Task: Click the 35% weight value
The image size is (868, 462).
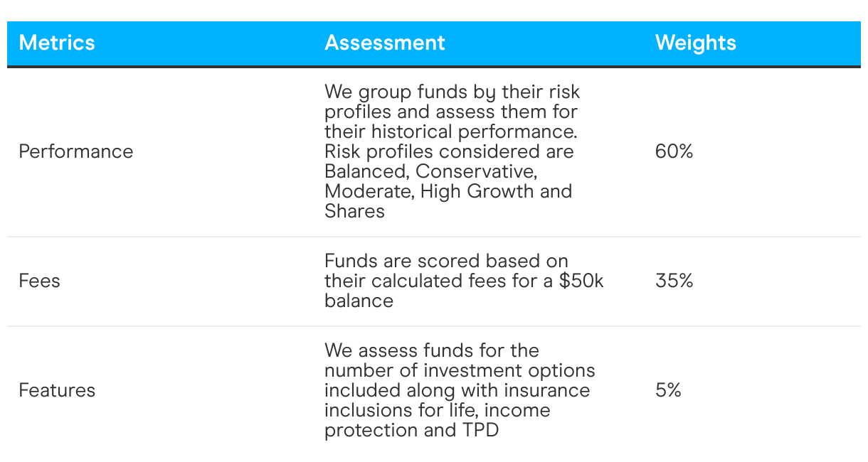Action: pyautogui.click(x=674, y=281)
